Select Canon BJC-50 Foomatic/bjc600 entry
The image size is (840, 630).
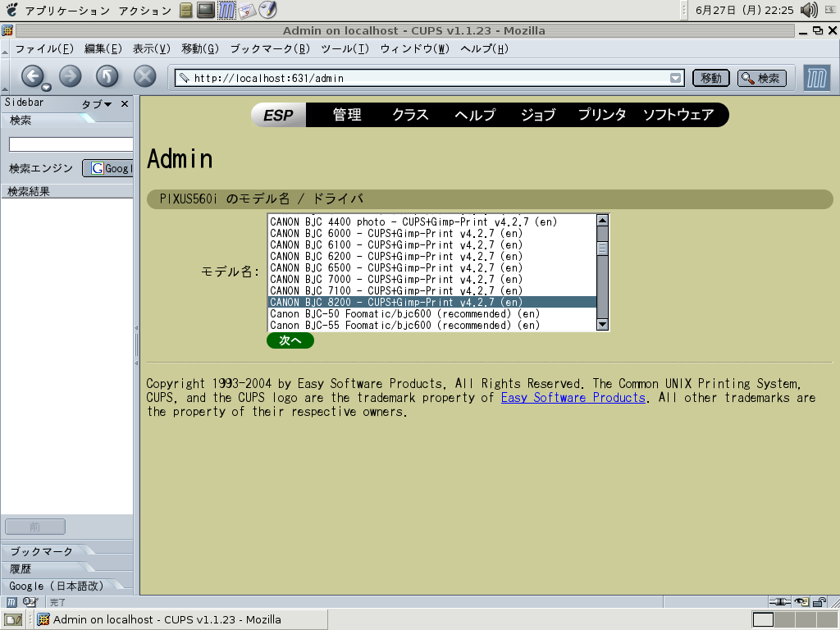coord(431,313)
